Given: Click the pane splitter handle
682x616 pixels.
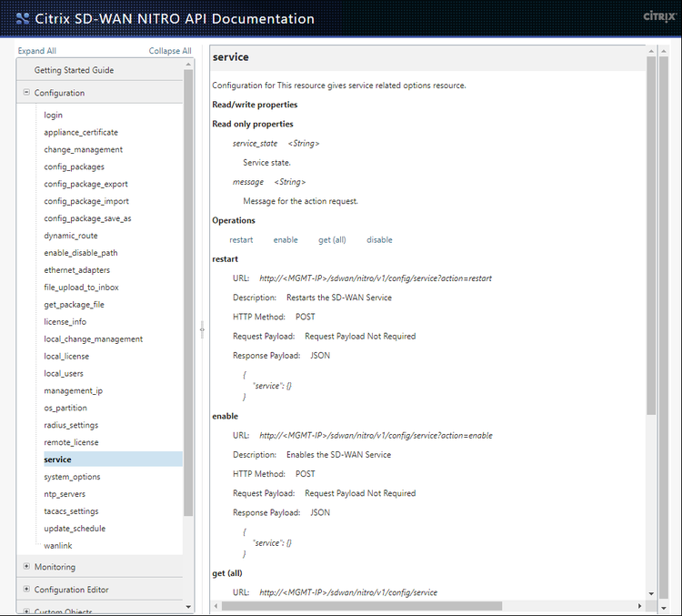Looking at the screenshot, I should (202, 329).
